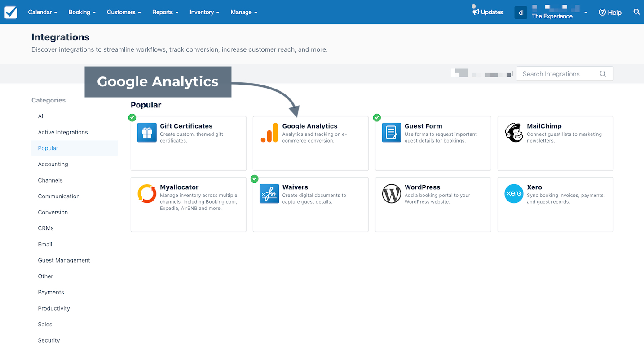Click 'Create digital documents to capture' description
Viewport: 644px width, 352px height.
coord(314,198)
